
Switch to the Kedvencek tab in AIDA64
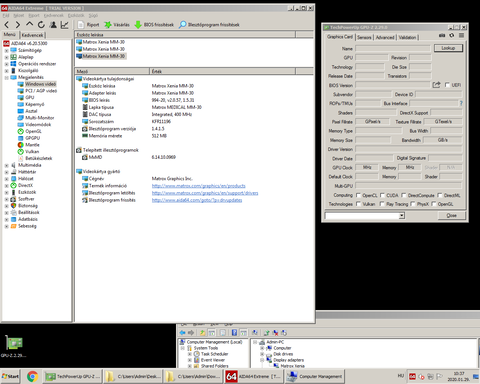coord(33,35)
